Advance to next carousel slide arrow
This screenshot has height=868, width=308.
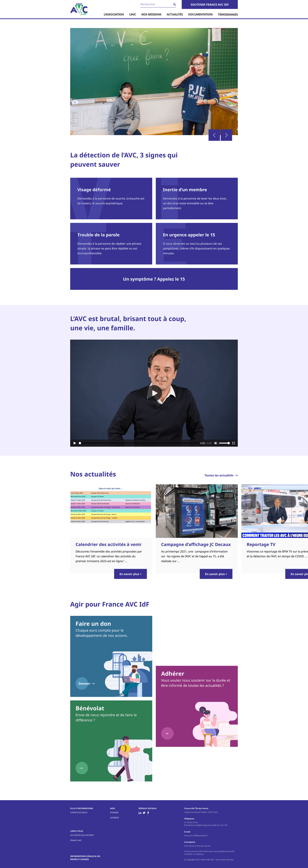226,135
